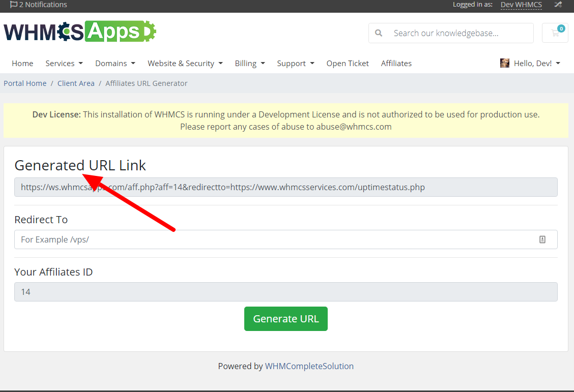Open the Affiliates menu item
Screen dimensions: 574x392
coord(396,63)
